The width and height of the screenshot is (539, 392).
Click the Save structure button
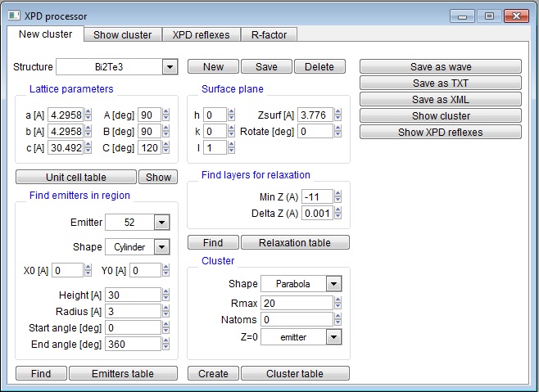(x=266, y=66)
